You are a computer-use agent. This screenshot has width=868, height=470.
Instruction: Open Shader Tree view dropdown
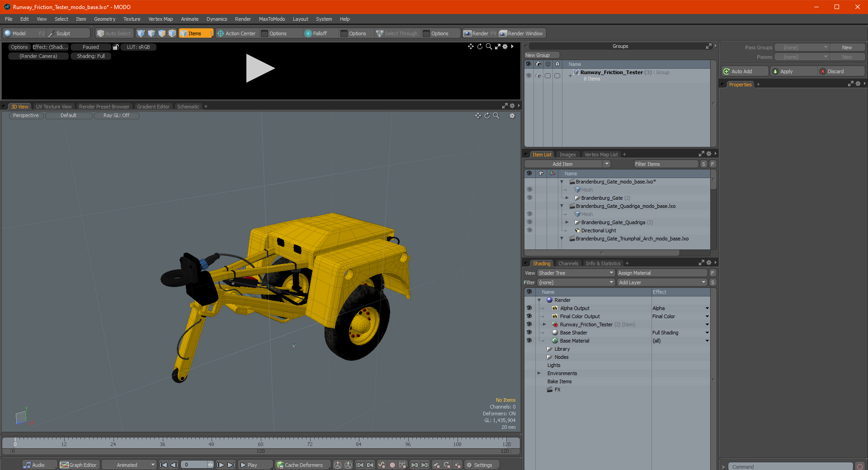click(x=576, y=273)
